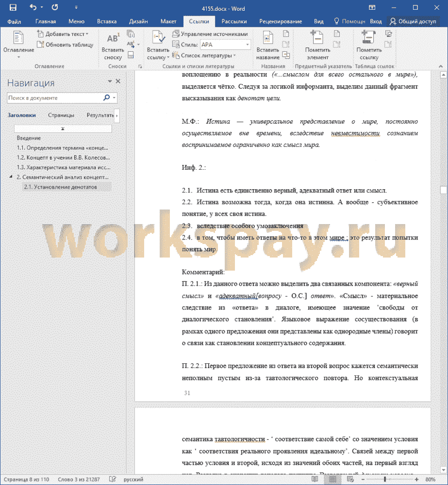This screenshot has width=448, height=485.
Task: Insert a table of authorities
Action: click(388, 34)
